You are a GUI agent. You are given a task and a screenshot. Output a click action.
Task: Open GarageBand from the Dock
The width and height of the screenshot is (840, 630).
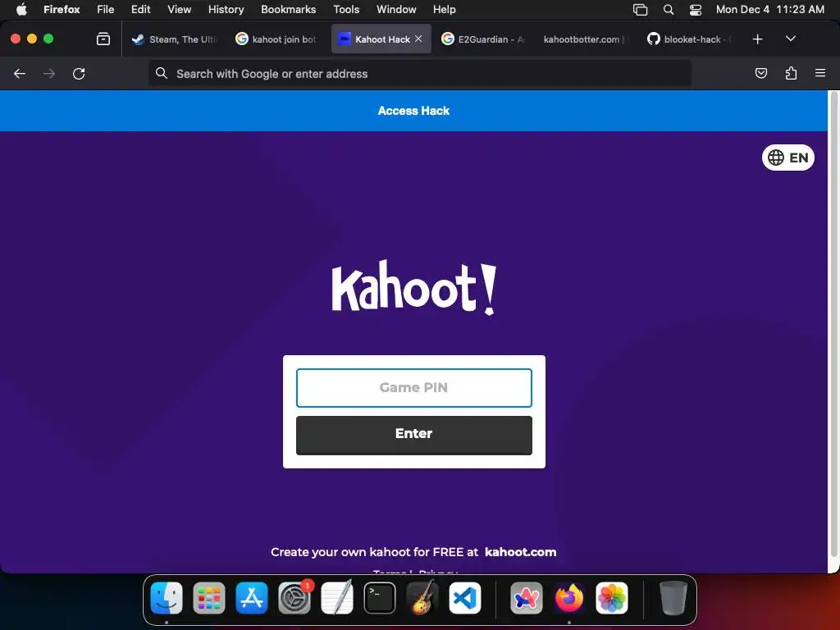tap(422, 598)
